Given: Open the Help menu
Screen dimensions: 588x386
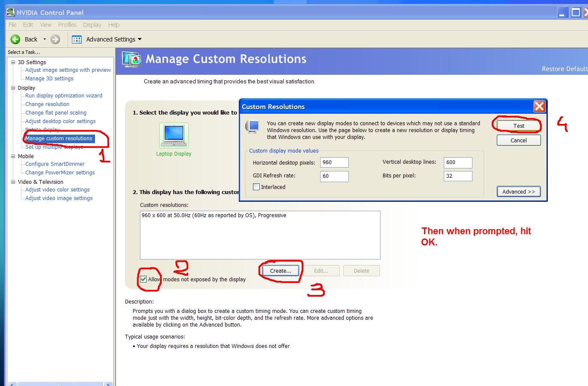Looking at the screenshot, I should coord(114,25).
